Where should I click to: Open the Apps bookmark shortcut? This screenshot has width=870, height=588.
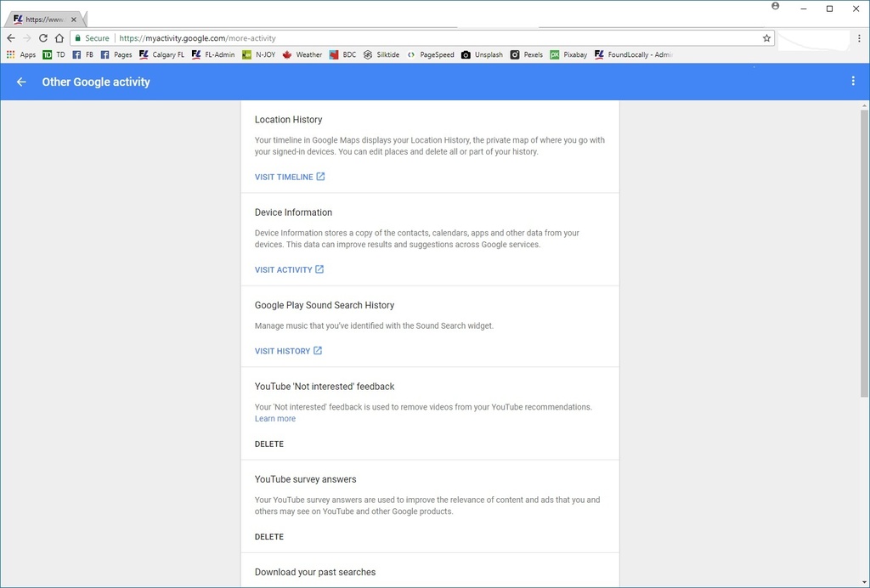coord(21,55)
